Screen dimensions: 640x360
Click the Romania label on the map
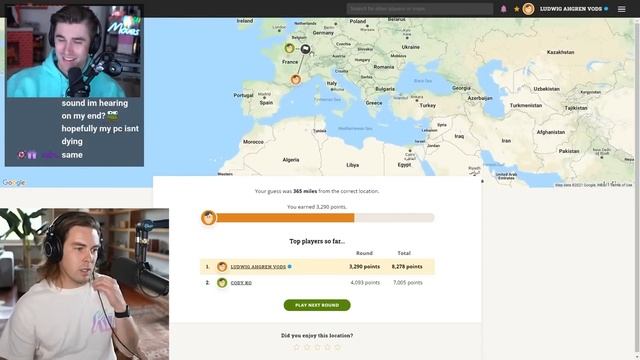pos(384,67)
